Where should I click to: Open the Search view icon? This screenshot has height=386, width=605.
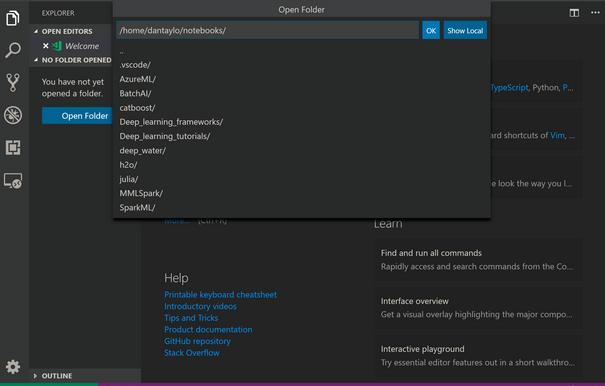pos(13,50)
